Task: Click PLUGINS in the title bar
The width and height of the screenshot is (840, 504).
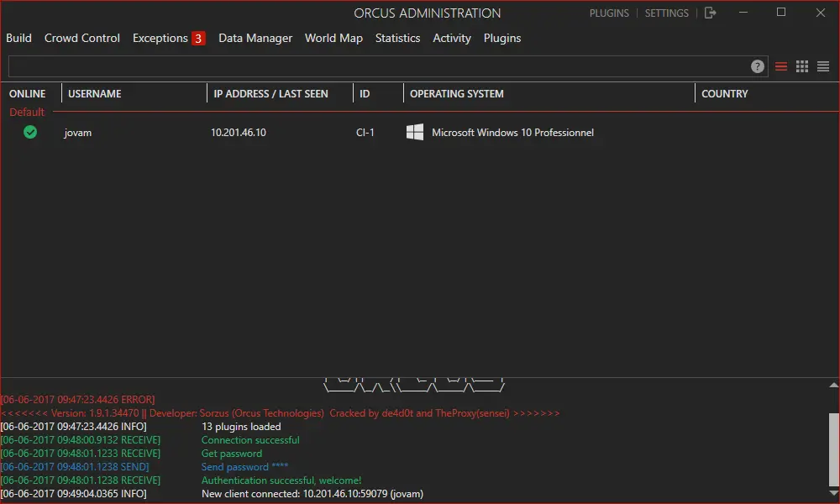Action: tap(609, 13)
